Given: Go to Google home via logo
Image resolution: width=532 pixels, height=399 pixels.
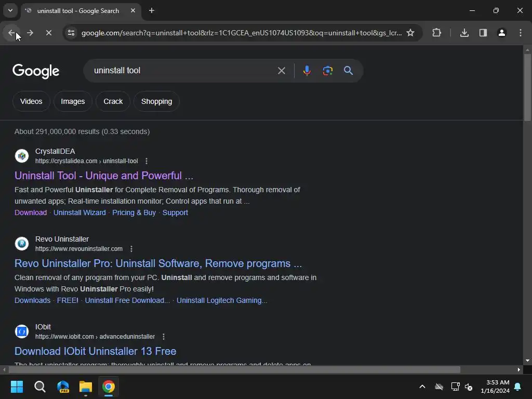Looking at the screenshot, I should coord(36,71).
